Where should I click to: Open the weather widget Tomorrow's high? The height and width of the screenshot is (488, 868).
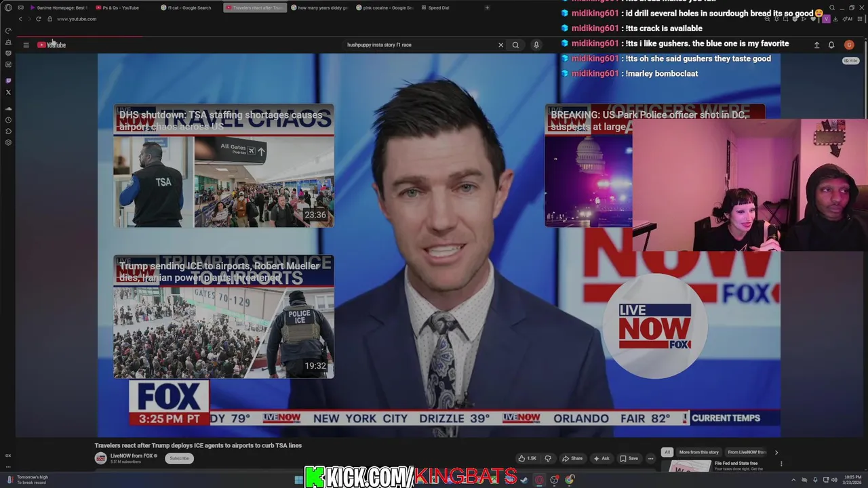[x=27, y=479]
